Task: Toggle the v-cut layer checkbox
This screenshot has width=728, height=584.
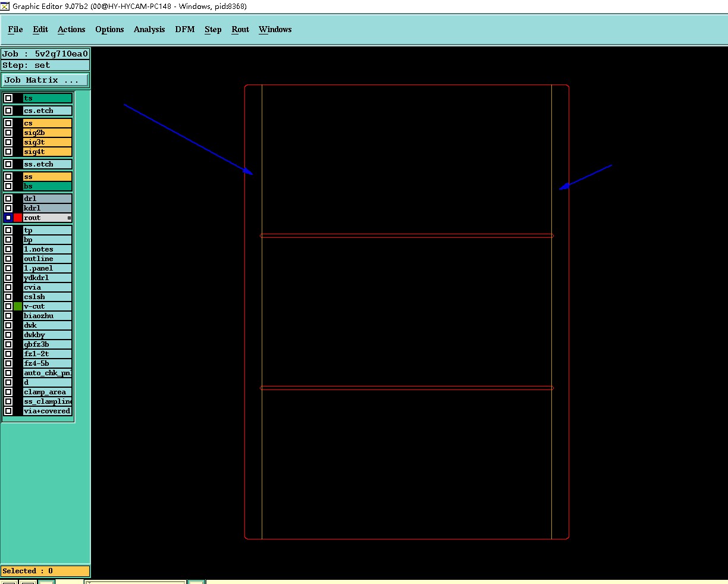Action: point(8,306)
